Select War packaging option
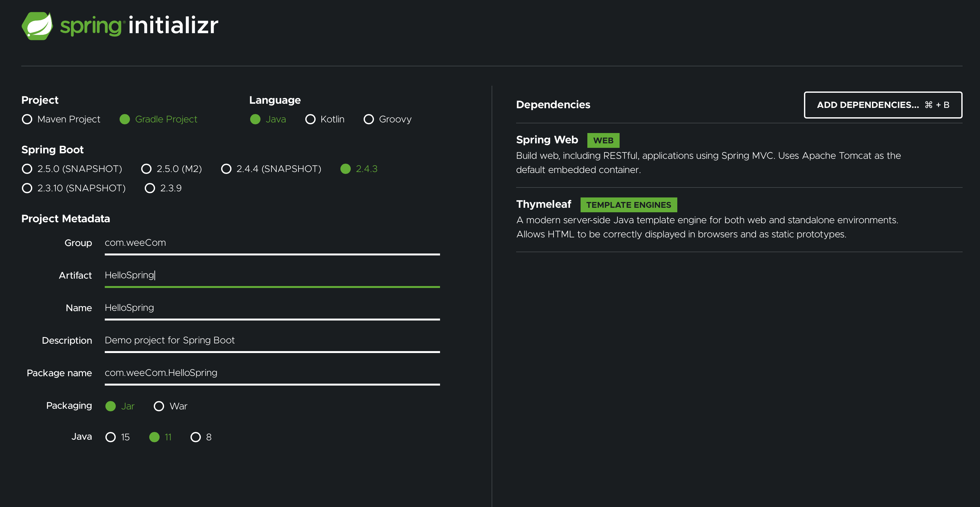The image size is (980, 507). click(x=159, y=406)
